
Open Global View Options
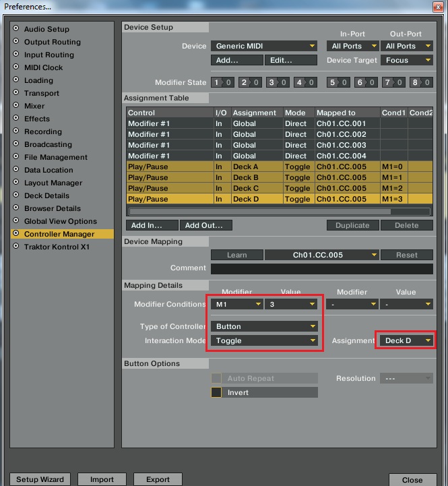[61, 221]
